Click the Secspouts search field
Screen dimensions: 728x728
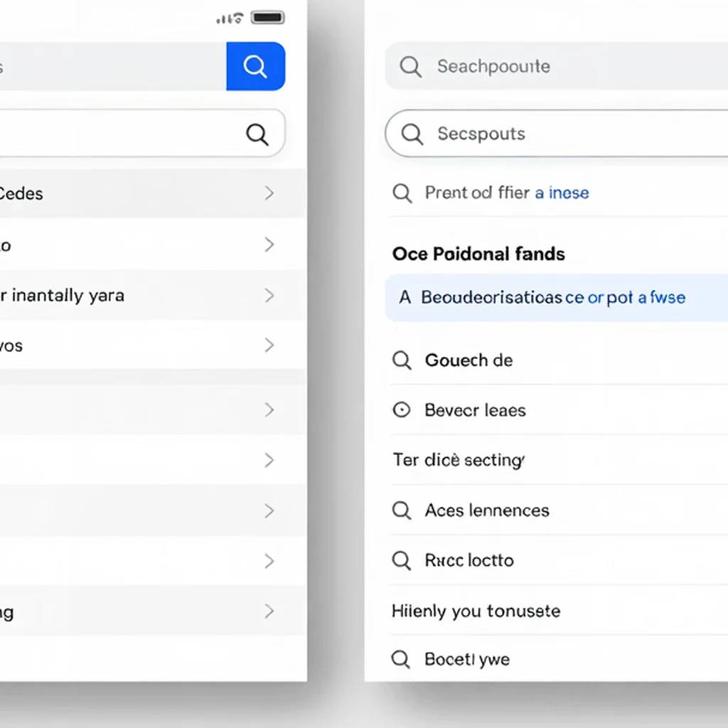[557, 134]
